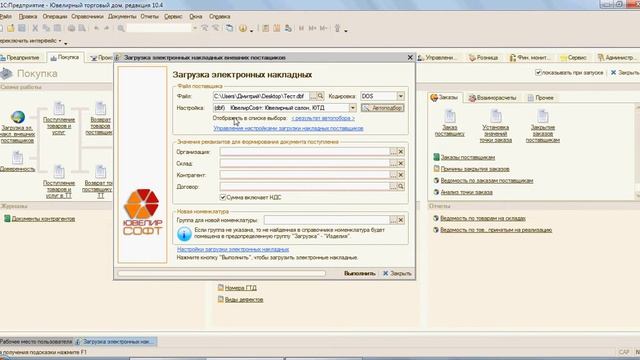640x360 pixels.
Task: Open 'Закрытие заказов поставщикам' icon
Action: pyautogui.click(x=542, y=116)
